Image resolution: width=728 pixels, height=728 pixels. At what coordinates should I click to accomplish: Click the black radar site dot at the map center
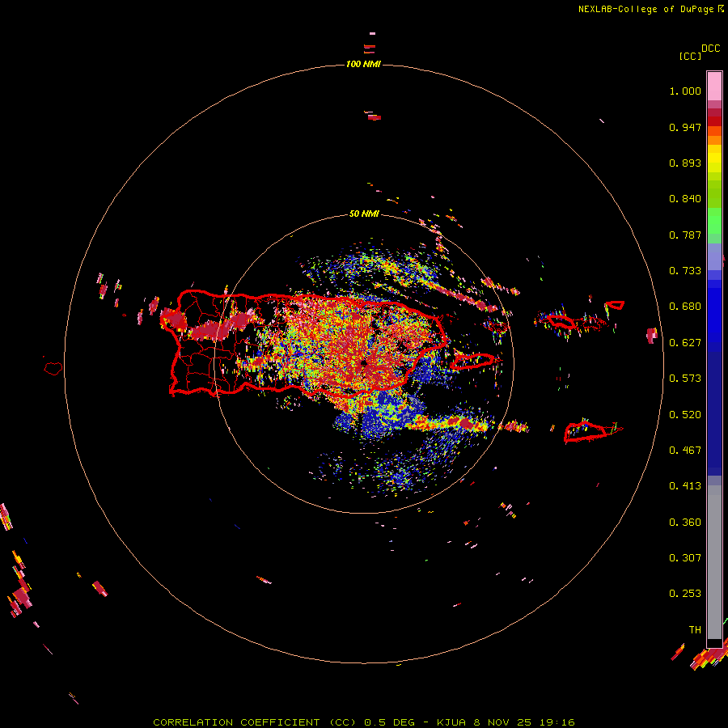click(x=364, y=363)
